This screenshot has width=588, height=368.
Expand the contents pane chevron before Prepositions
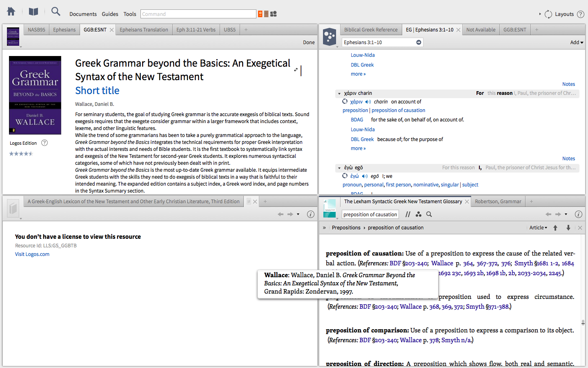point(324,228)
